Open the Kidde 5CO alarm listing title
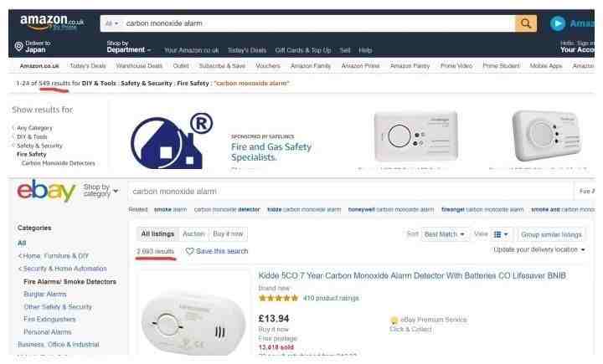Viewport: 603px width, 364px height. pyautogui.click(x=412, y=275)
